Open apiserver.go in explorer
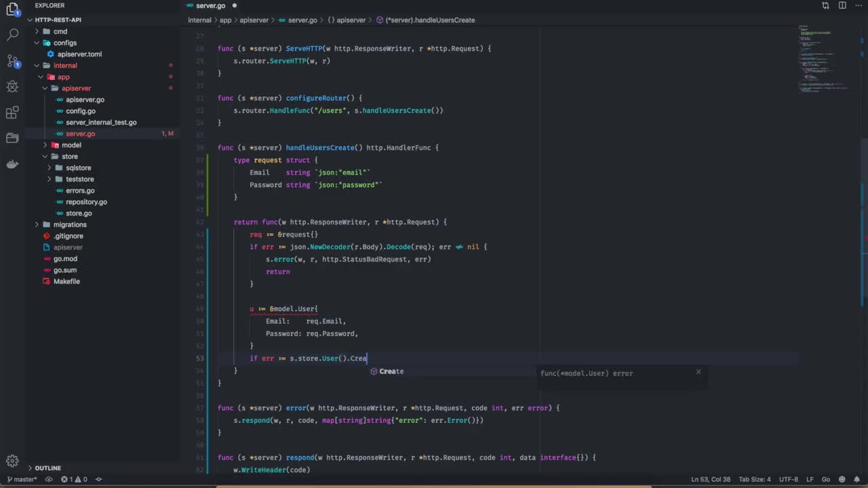 click(85, 100)
